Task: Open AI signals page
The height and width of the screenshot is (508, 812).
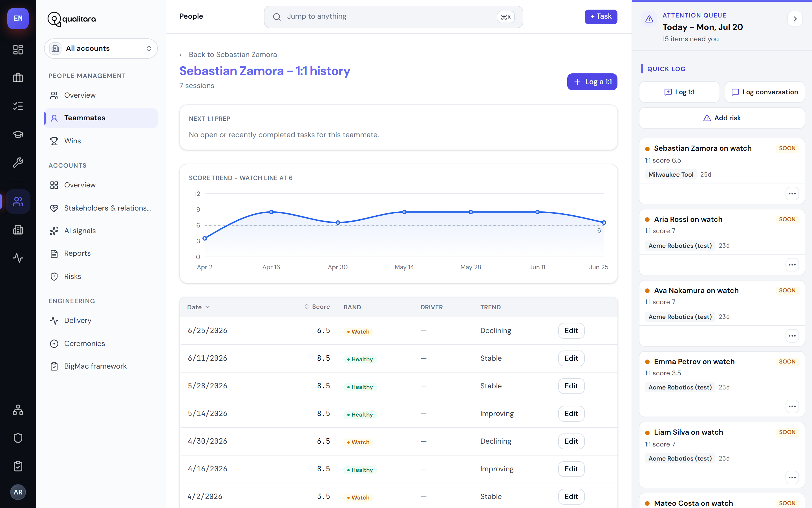Action: [101, 231]
